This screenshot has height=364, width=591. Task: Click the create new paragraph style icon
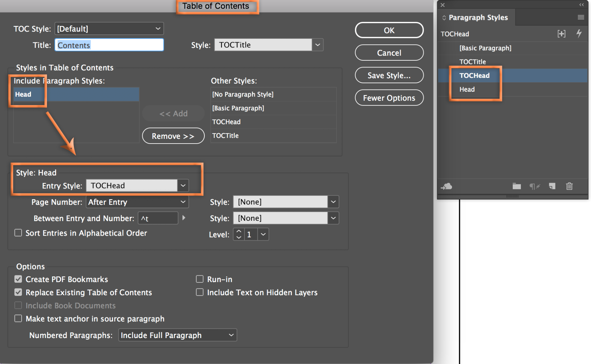coord(552,186)
